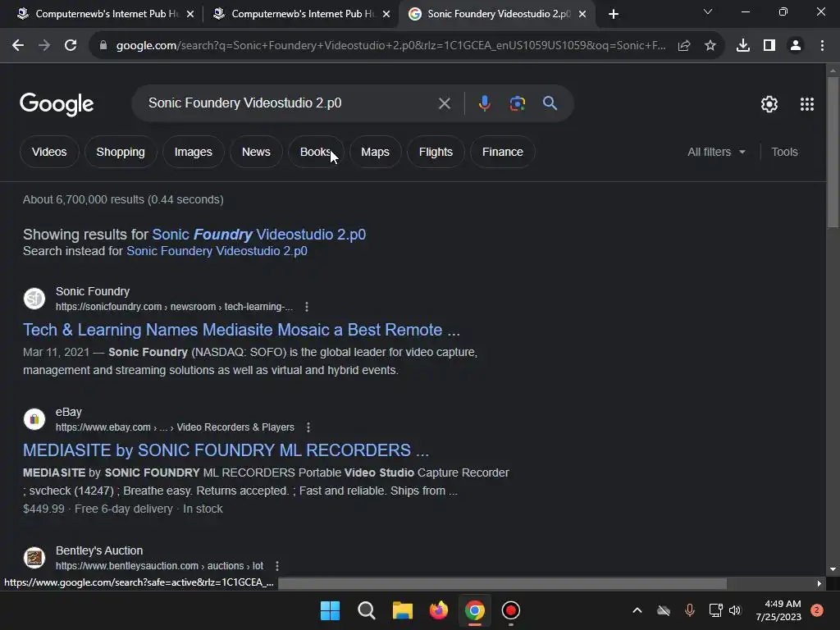The image size is (840, 630).
Task: Click the vertical page scrollbar thumb
Action: [x=833, y=152]
